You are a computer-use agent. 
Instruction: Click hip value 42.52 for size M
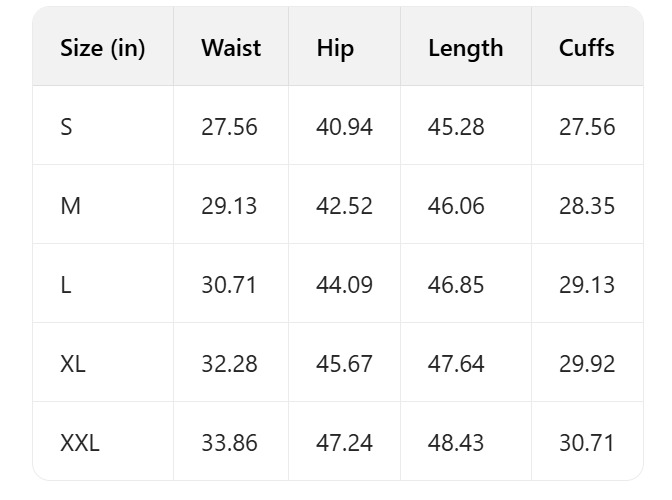(345, 206)
